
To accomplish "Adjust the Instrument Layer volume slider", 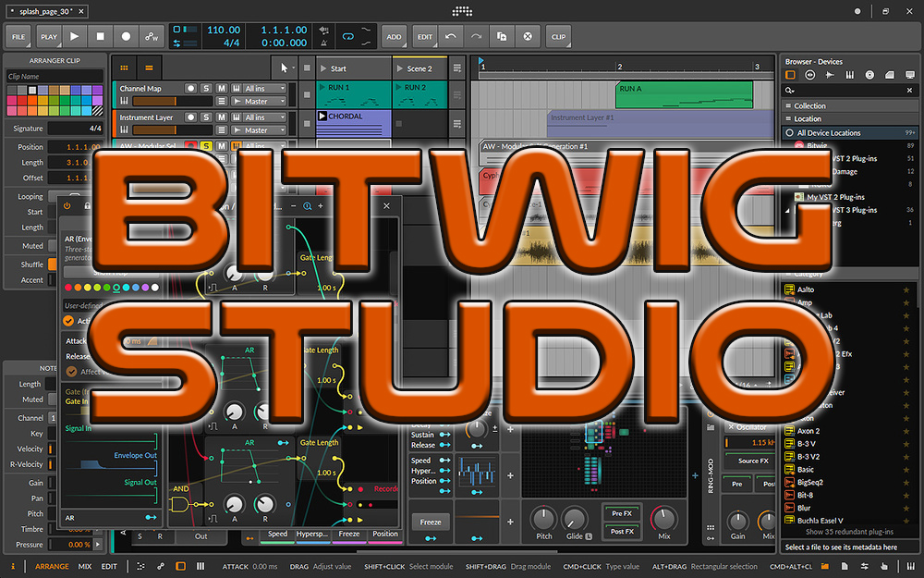I will click(172, 130).
